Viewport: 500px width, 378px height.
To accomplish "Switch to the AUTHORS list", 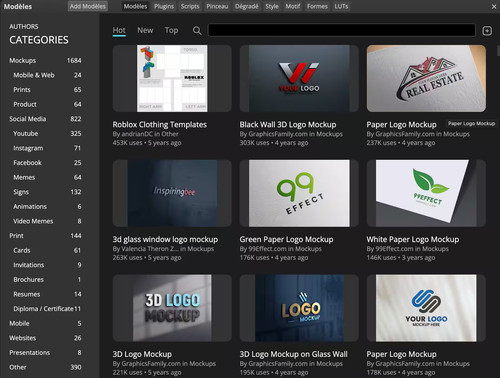I will [24, 27].
